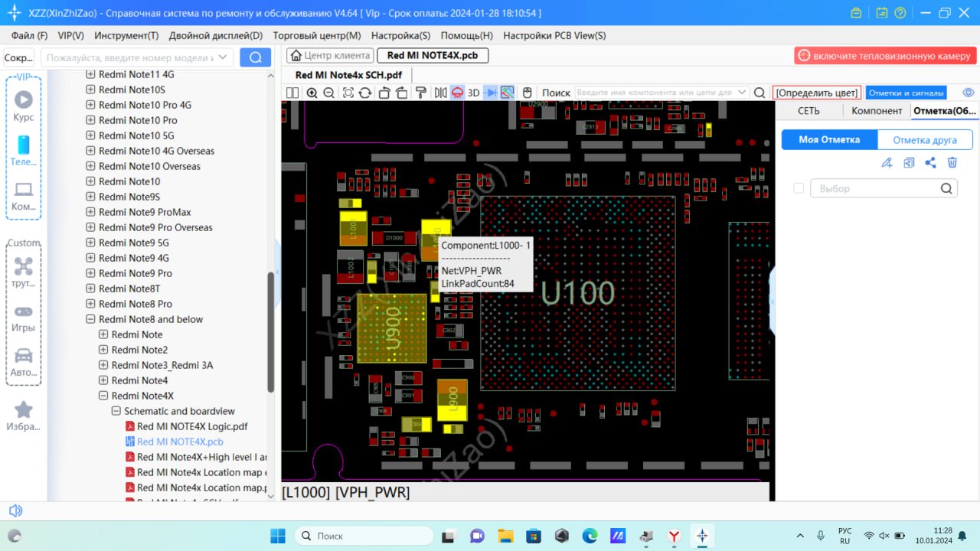The height and width of the screenshot is (551, 980).
Task: Click the rotate/refresh arrows icon
Action: 365,93
